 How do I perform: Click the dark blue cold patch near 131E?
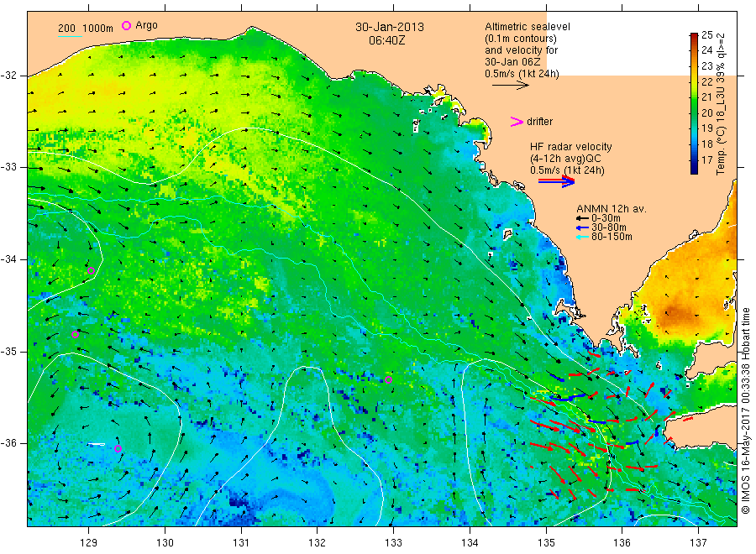click(241, 504)
